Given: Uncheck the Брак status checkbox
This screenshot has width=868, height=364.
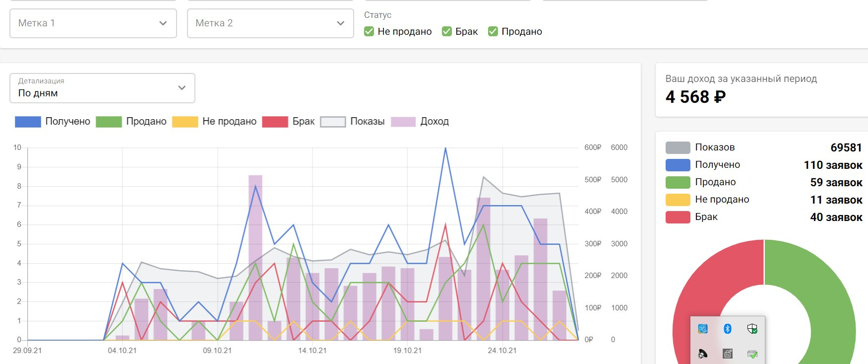Looking at the screenshot, I should coord(447,32).
